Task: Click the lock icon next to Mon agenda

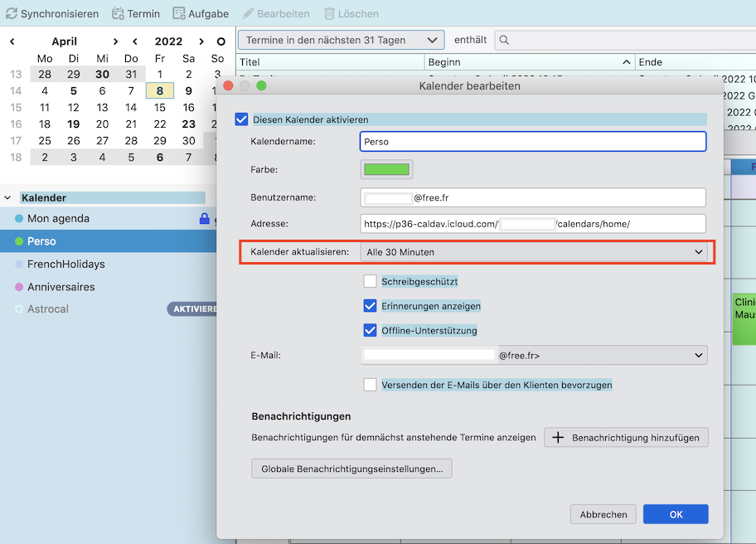Action: [x=204, y=219]
